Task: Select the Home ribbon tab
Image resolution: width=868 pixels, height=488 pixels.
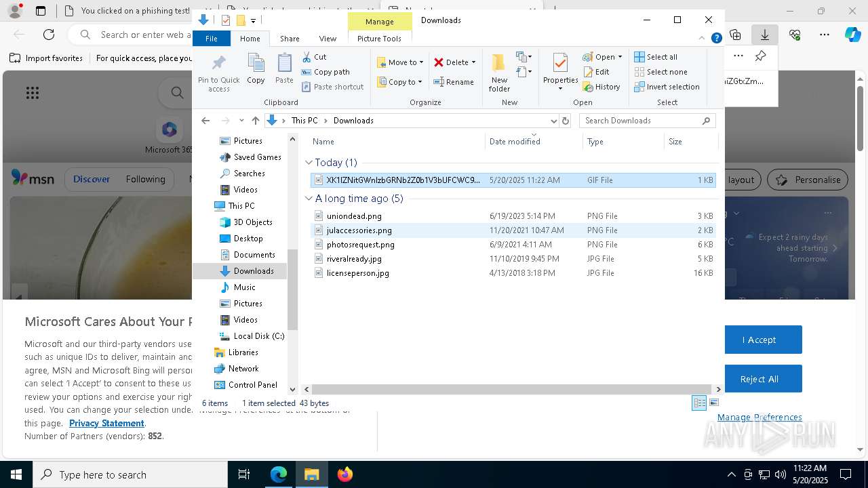Action: tap(250, 39)
